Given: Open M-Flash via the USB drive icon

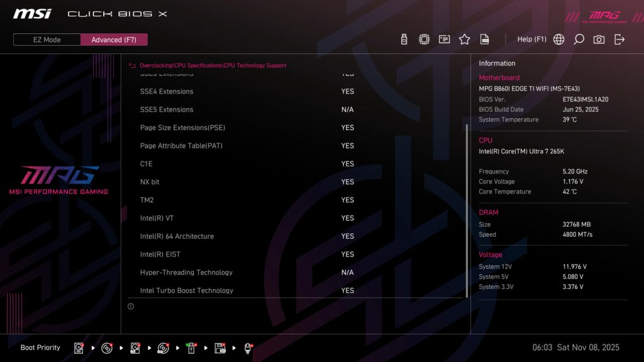Looking at the screenshot, I should tap(403, 38).
